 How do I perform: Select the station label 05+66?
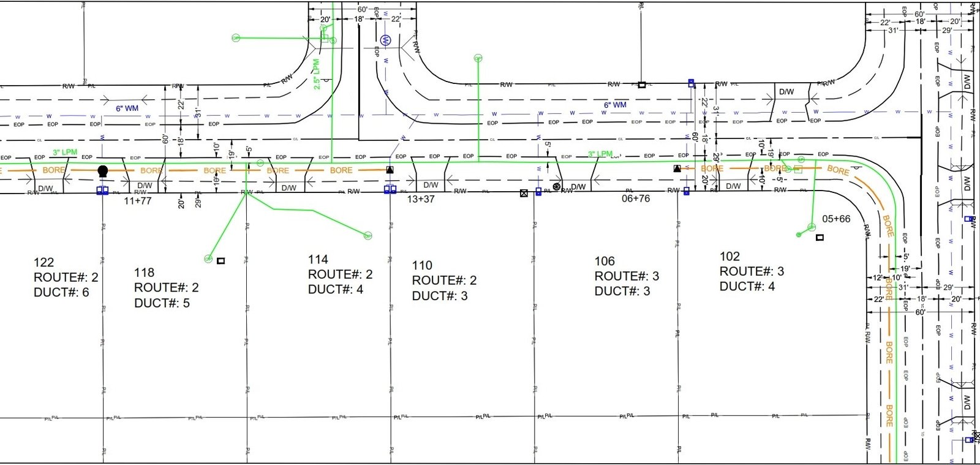[x=836, y=219]
